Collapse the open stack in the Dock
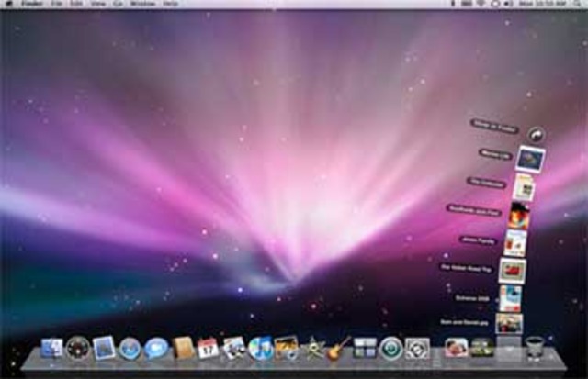The width and height of the screenshot is (588, 379). [509, 349]
